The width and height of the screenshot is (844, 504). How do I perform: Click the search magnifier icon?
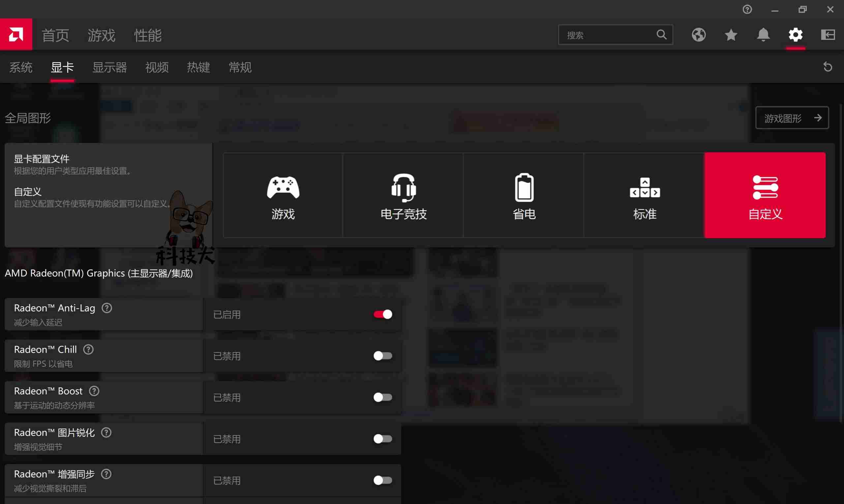661,35
